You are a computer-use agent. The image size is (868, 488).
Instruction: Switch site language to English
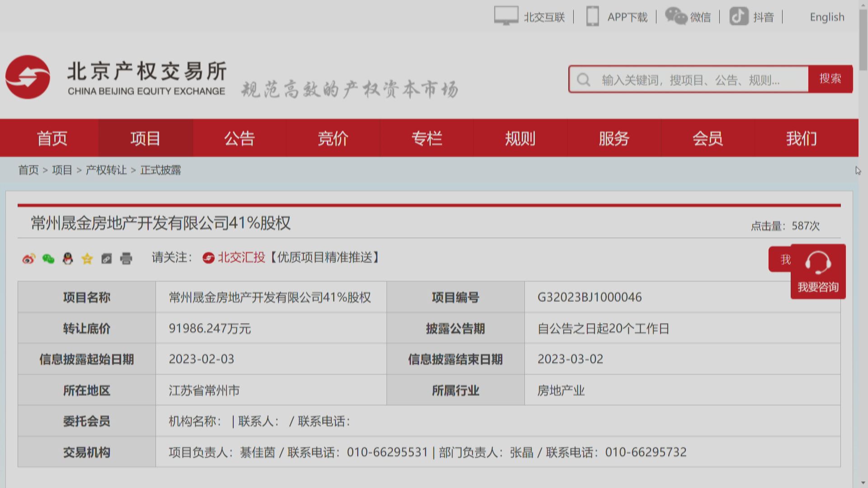827,17
